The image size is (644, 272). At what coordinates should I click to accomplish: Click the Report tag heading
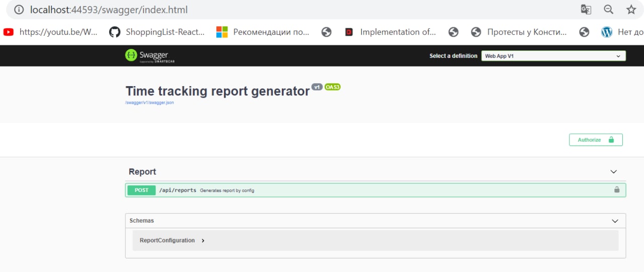pos(142,172)
